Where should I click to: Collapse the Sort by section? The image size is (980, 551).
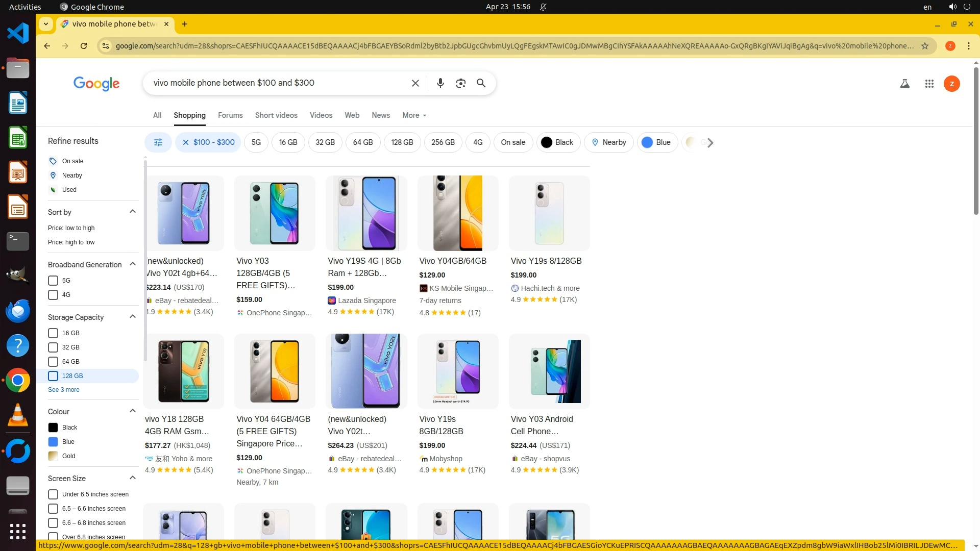pos(133,212)
